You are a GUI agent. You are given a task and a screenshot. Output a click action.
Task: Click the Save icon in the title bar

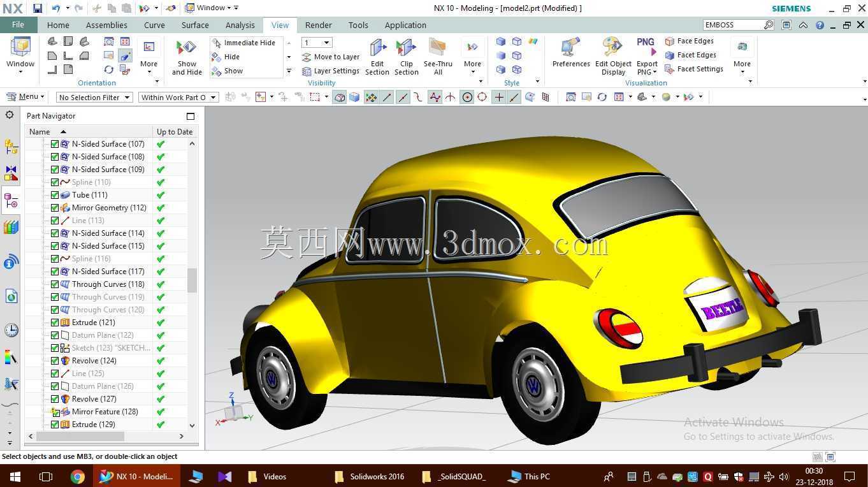tap(38, 8)
